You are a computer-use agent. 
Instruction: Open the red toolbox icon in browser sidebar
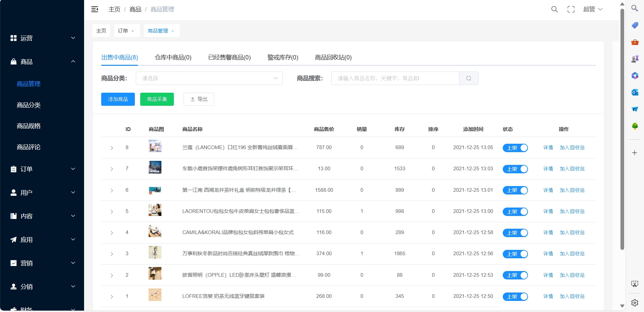tap(635, 42)
